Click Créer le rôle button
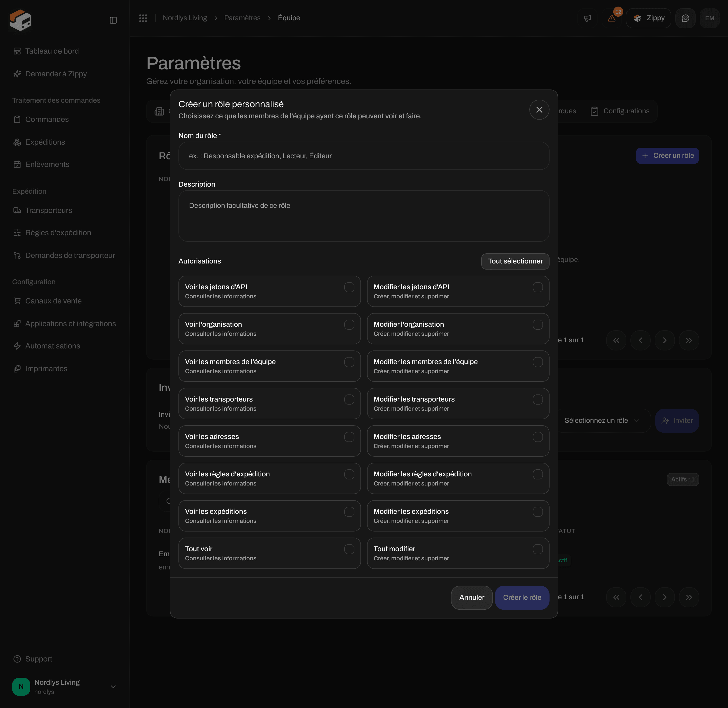The height and width of the screenshot is (708, 728). (x=522, y=598)
